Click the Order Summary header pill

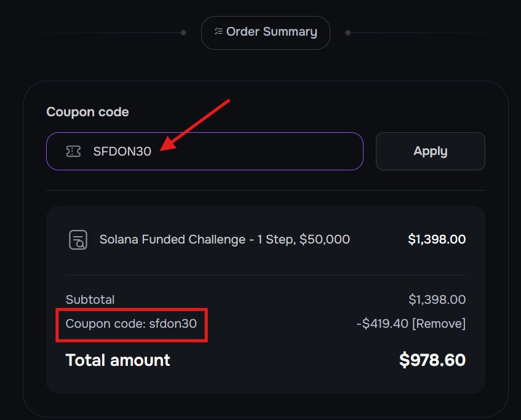click(265, 32)
